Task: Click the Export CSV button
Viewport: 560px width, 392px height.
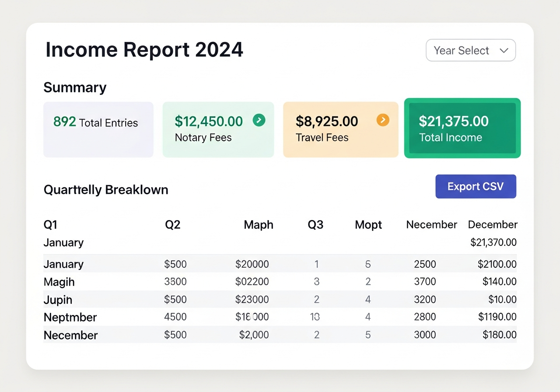Action: coord(476,186)
